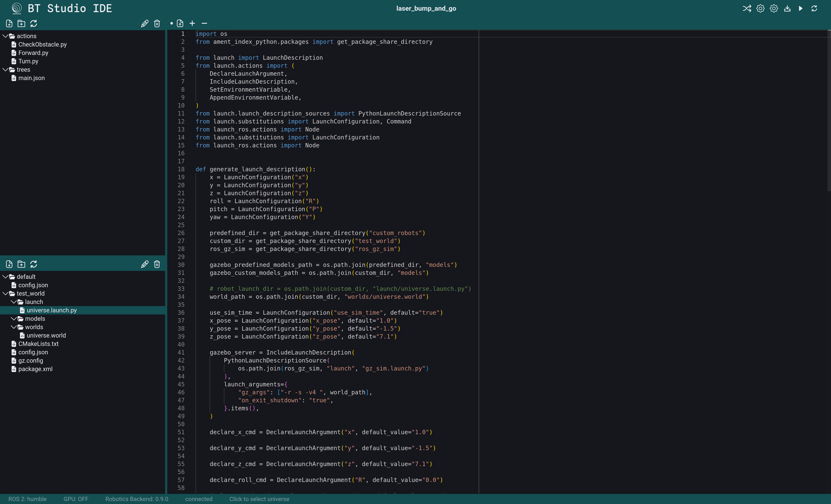
Task: Click the editor's vertical scrollbar thumb
Action: [x=829, y=110]
